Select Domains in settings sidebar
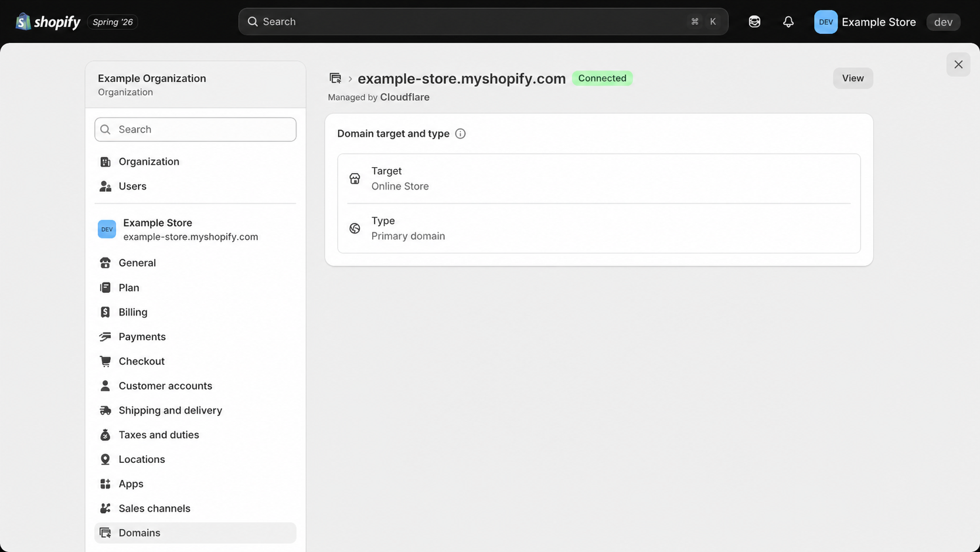 pos(195,533)
